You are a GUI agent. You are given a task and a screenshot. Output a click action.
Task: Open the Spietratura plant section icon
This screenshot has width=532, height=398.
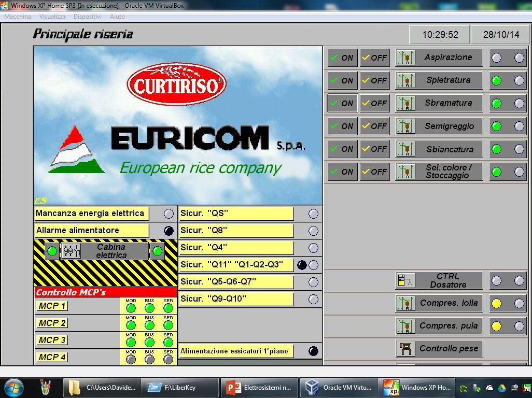(405, 81)
